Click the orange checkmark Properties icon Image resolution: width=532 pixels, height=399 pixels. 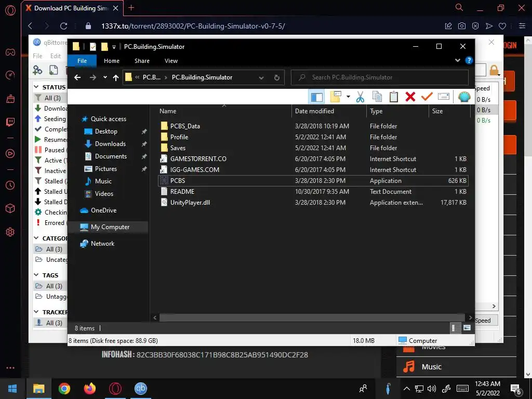(427, 97)
